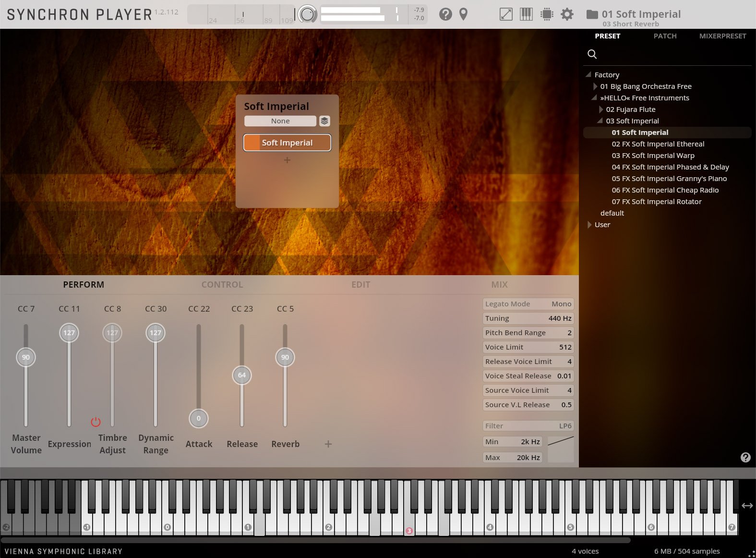This screenshot has height=558, width=756.
Task: Click the Tuning 440 Hz field
Action: pyautogui.click(x=528, y=318)
